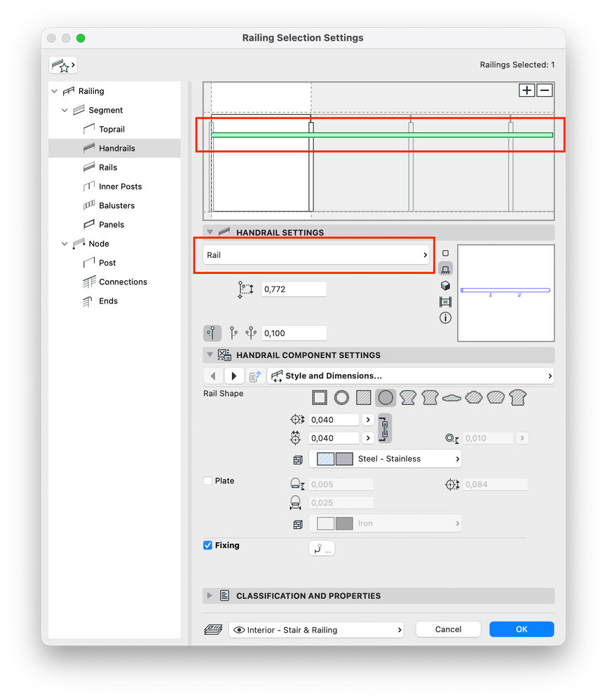Open the Favorites star button
The image size is (607, 700).
pyautogui.click(x=63, y=65)
